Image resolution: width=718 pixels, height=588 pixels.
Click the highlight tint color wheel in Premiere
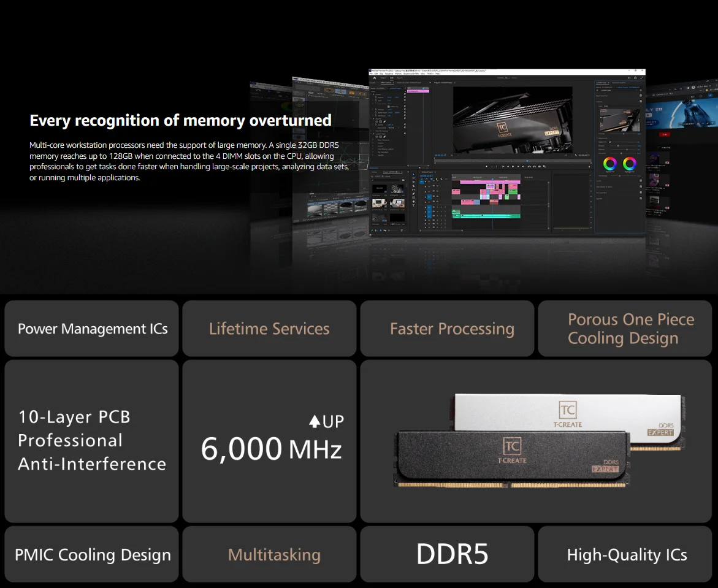(629, 164)
